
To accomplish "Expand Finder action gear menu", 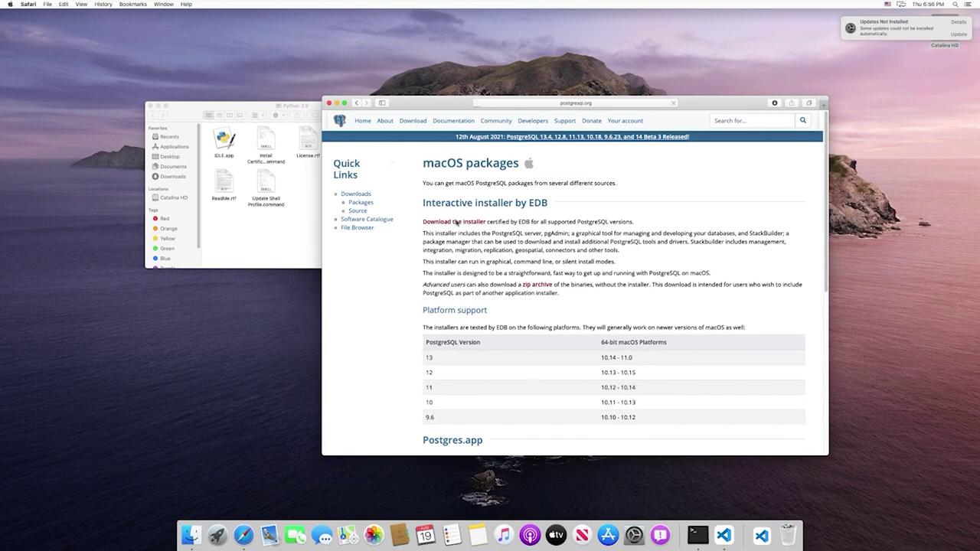I will [277, 116].
